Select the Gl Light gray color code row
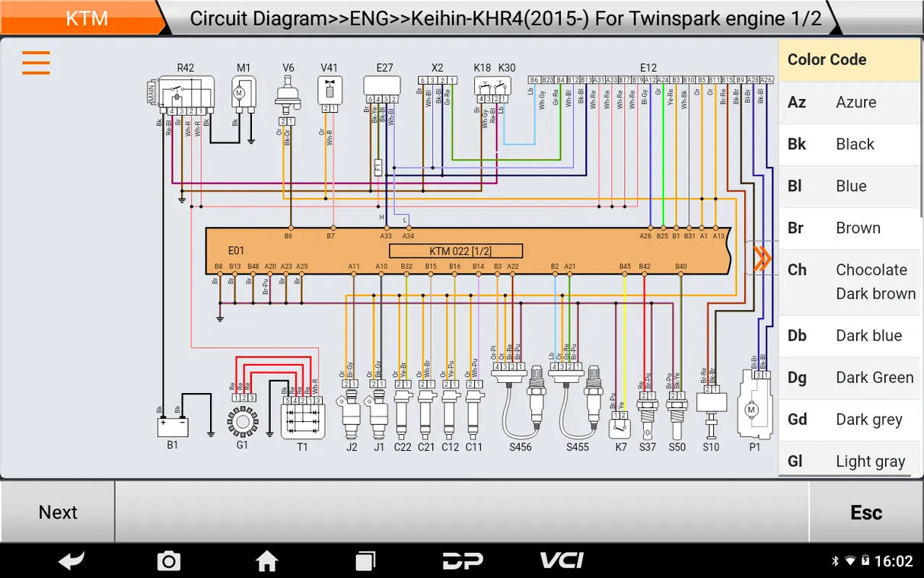The width and height of the screenshot is (924, 578). 849,461
